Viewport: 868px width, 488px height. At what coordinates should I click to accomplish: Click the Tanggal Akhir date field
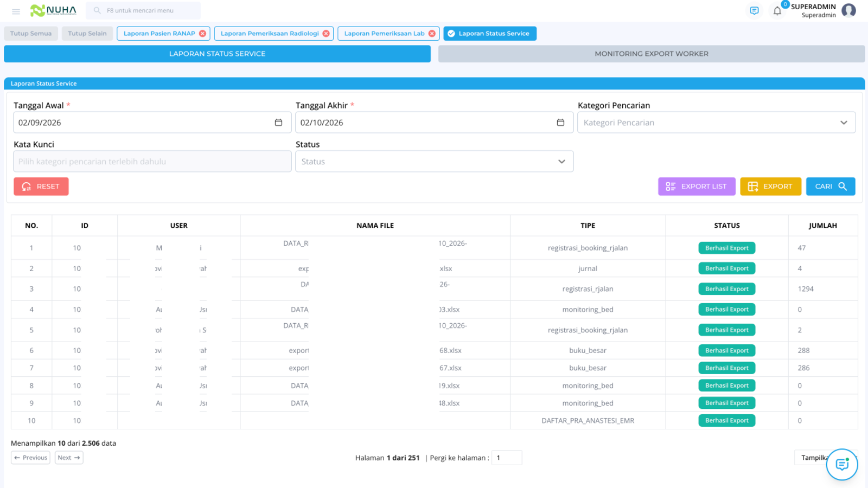pos(434,123)
